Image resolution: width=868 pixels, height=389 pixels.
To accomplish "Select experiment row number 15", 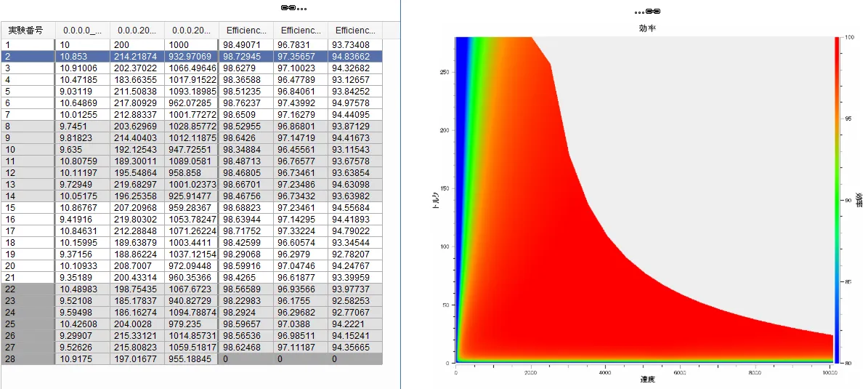I will pos(28,207).
